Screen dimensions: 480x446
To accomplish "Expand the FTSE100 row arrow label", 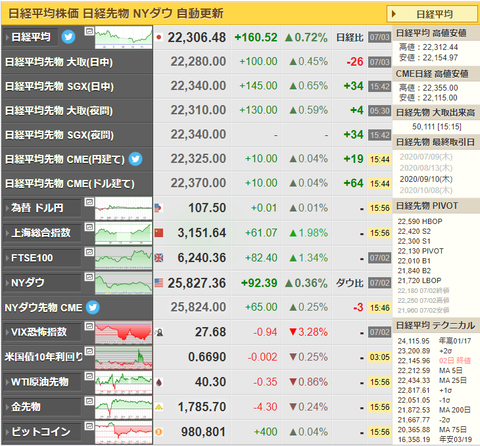I will (42, 258).
